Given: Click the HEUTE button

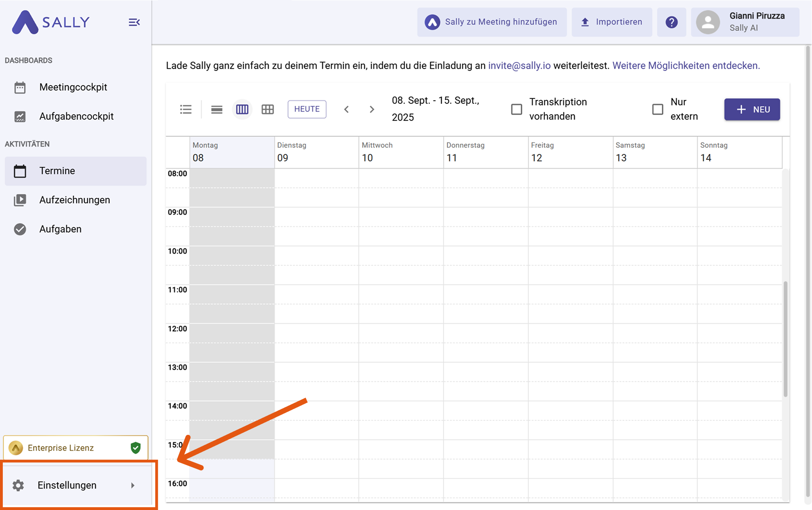Looking at the screenshot, I should [x=307, y=109].
